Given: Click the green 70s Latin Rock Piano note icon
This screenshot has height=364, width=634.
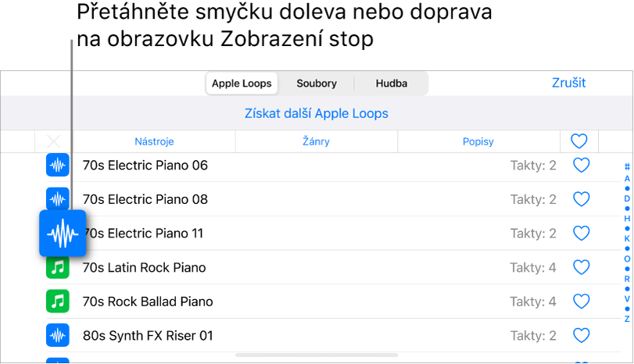Looking at the screenshot, I should tap(58, 267).
